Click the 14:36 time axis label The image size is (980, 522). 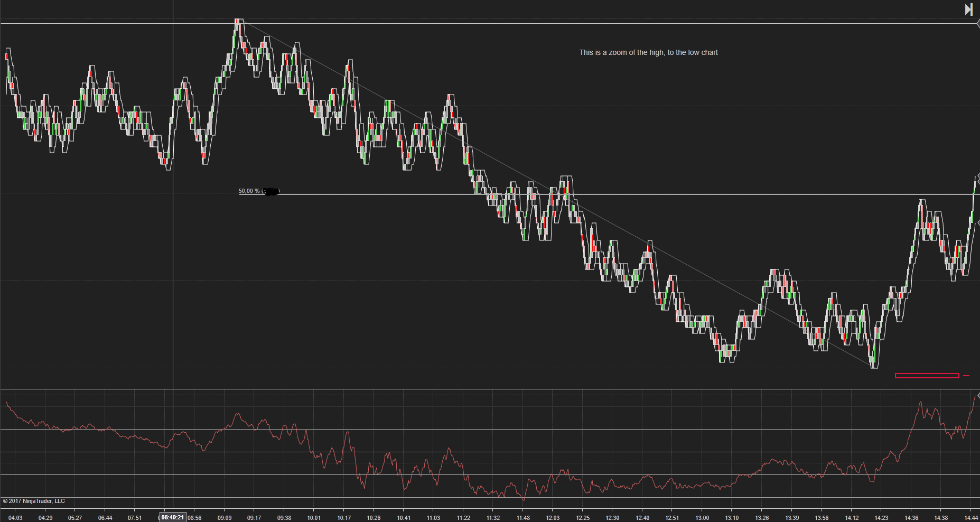point(911,518)
